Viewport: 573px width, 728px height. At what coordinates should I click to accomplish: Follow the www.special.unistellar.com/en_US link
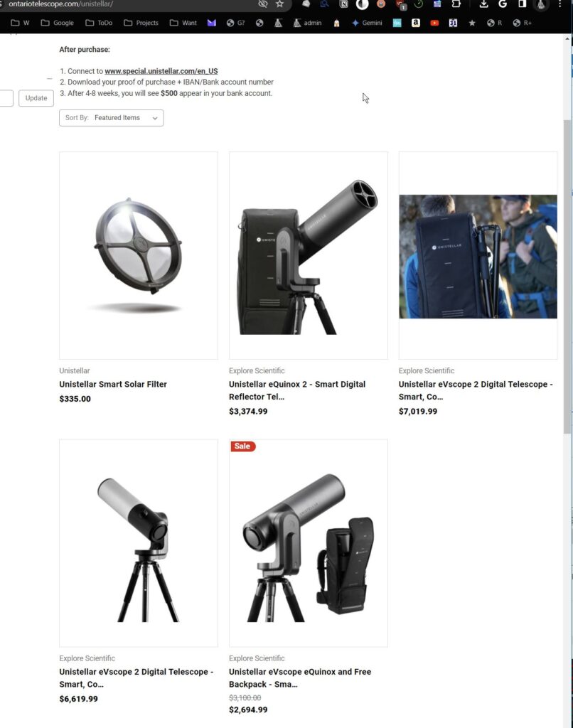(x=161, y=71)
